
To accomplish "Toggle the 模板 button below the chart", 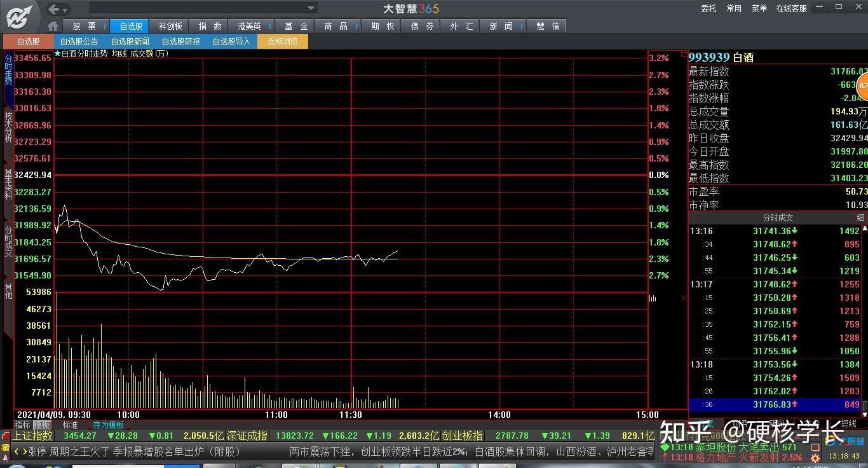I will (x=42, y=425).
